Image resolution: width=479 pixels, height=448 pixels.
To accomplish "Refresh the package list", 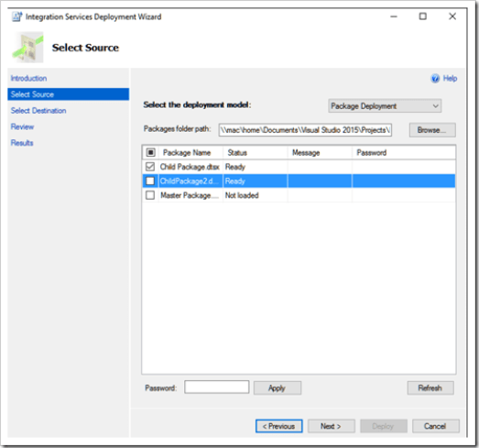I will coord(430,388).
